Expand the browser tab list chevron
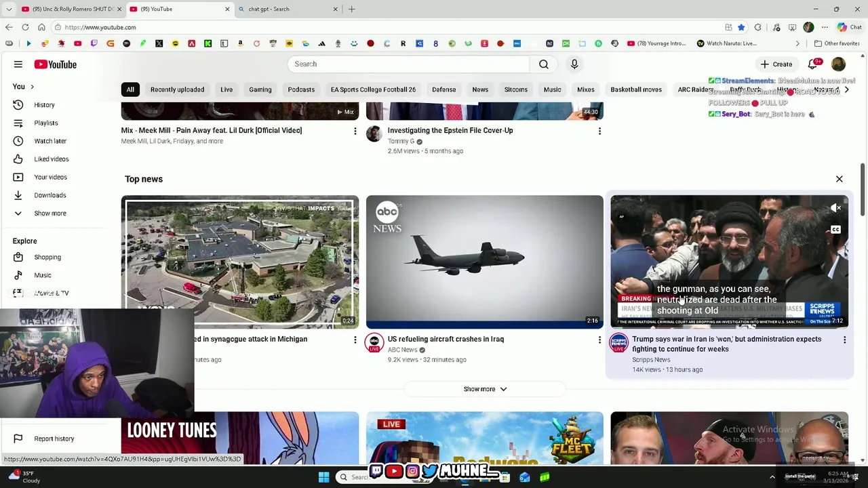 tap(8, 9)
